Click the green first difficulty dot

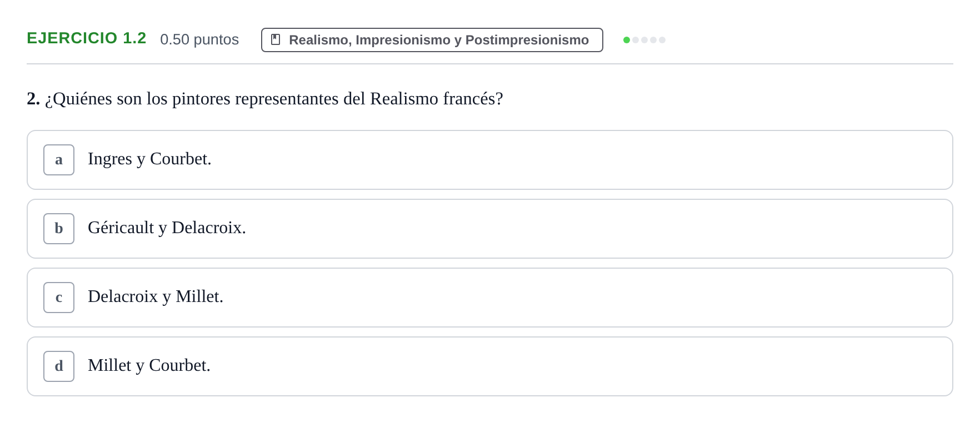627,40
